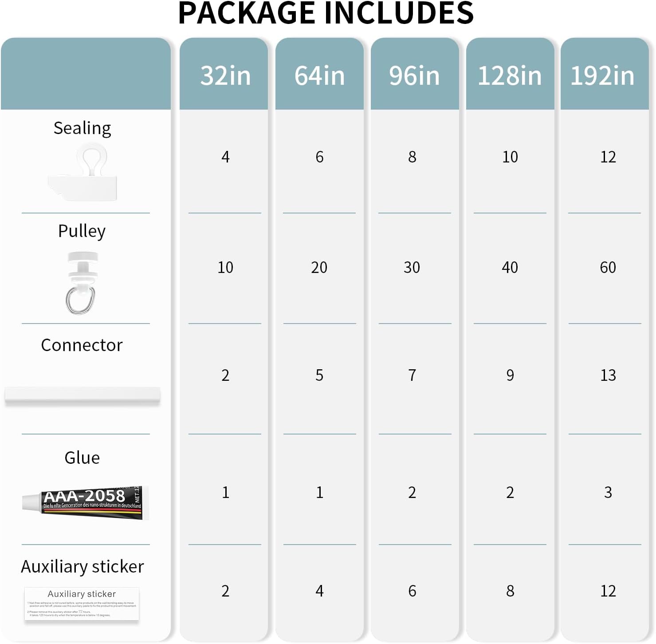Select the 96in column header
The image size is (656, 644).
coord(414,75)
